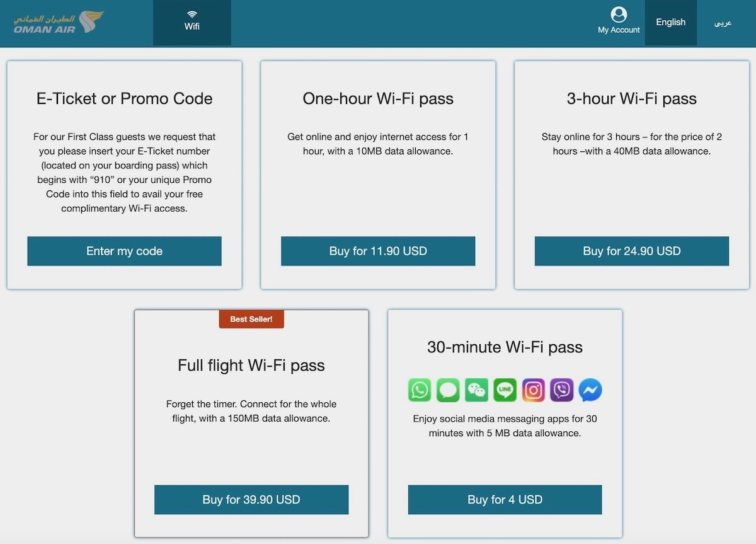Click the WeChat icon

point(476,390)
